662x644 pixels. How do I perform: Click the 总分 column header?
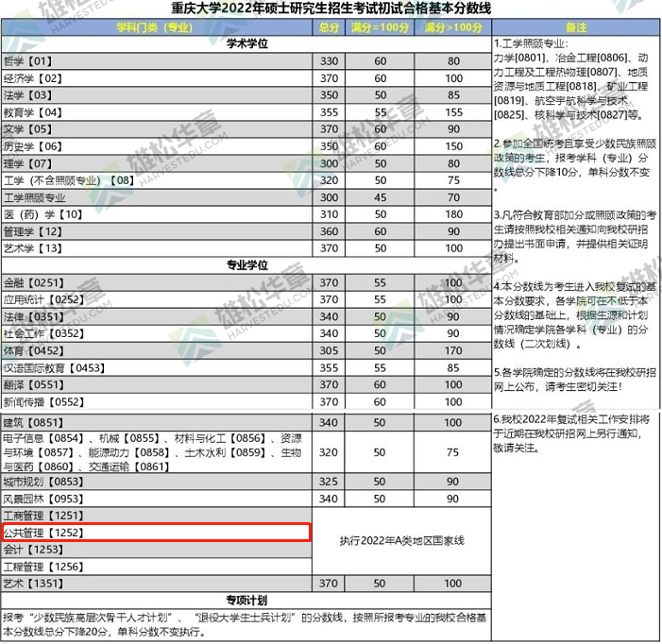(x=329, y=27)
